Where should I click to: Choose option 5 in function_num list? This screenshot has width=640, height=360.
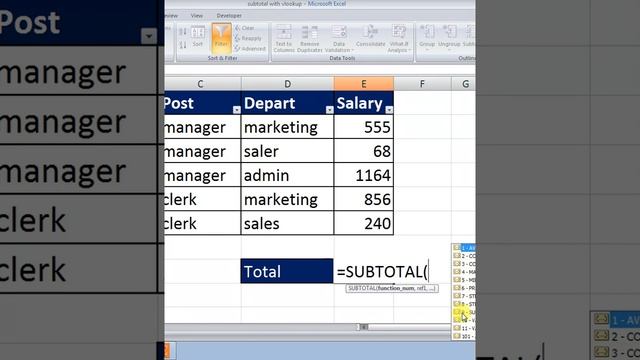[x=464, y=280]
